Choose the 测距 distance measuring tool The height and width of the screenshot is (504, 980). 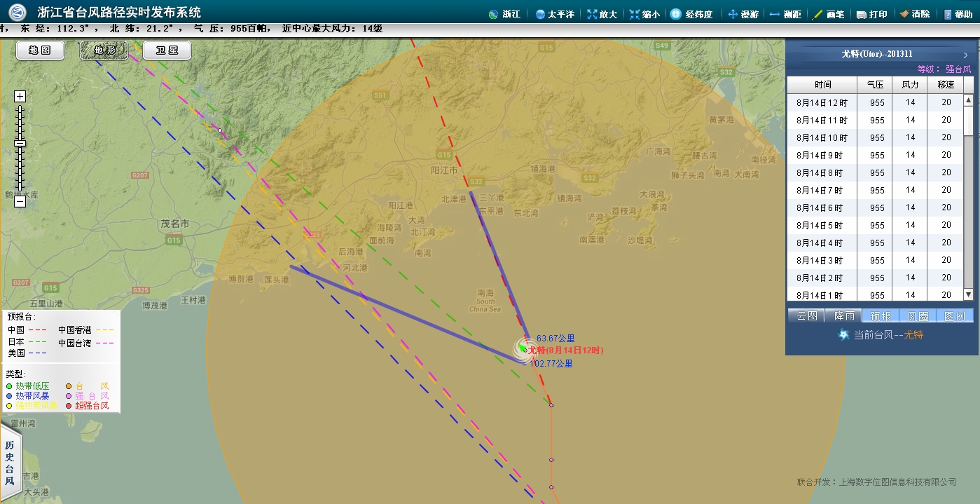pyautogui.click(x=785, y=14)
